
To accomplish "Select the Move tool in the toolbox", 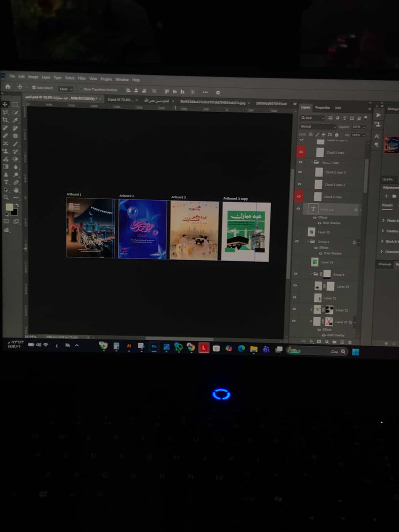I will click(x=5, y=104).
